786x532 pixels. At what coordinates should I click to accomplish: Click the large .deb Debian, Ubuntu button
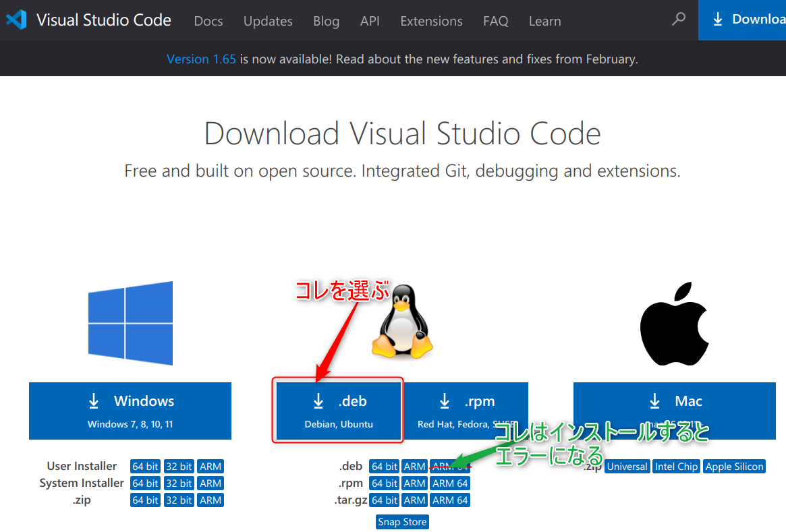click(339, 411)
